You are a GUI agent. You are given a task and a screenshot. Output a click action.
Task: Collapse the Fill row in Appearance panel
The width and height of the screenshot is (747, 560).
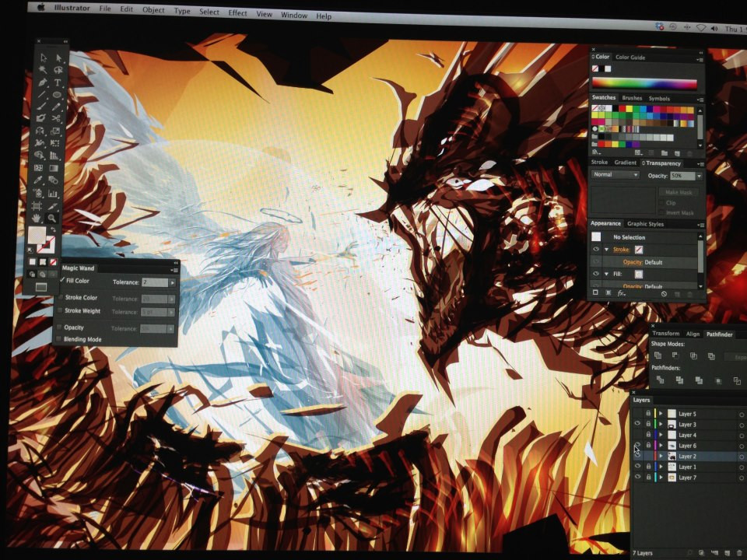[606, 275]
